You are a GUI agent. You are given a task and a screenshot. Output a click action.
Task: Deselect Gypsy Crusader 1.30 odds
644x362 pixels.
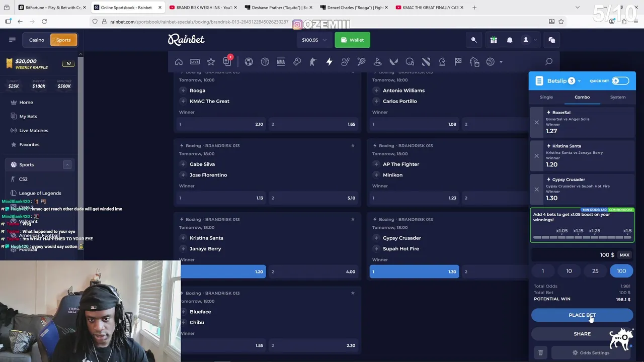pos(414,271)
